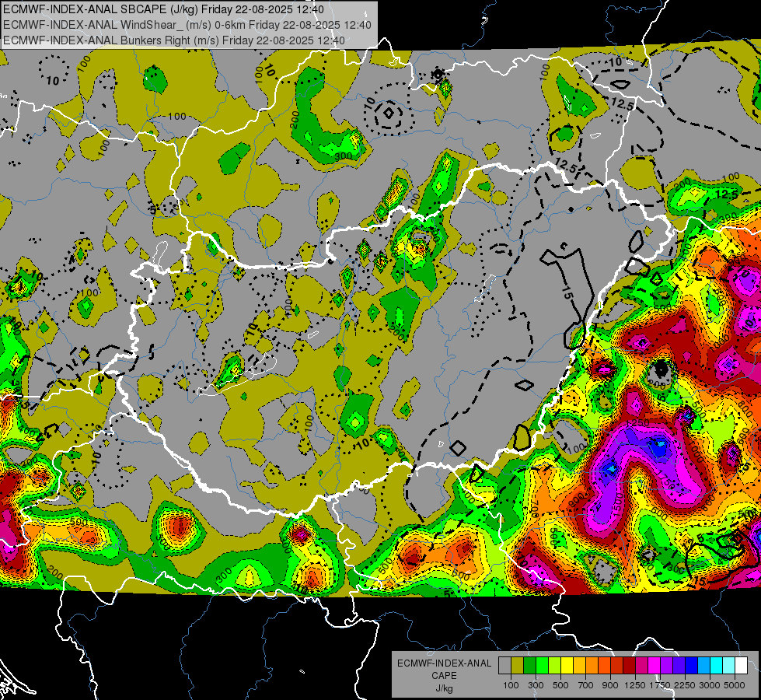Select the pure blue legend swatch
The height and width of the screenshot is (700, 761).
(691, 665)
